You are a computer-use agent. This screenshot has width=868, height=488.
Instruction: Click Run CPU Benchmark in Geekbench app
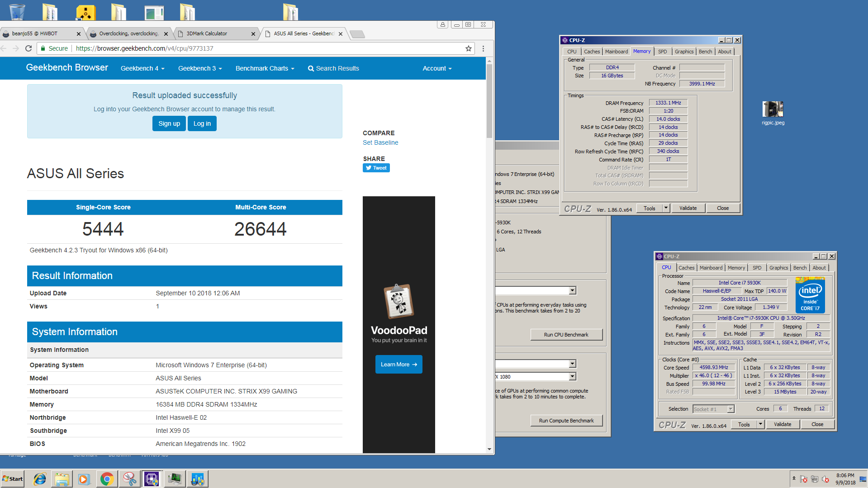click(566, 335)
